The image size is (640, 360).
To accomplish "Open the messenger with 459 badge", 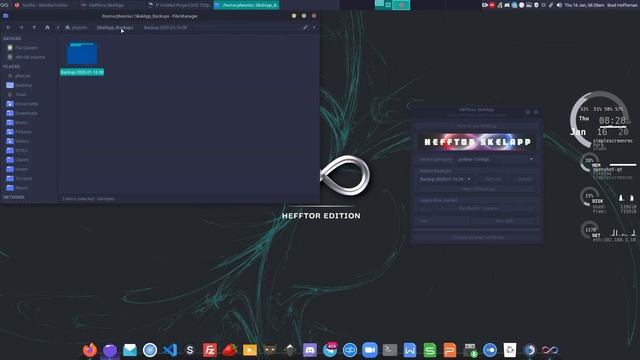I will (330, 350).
